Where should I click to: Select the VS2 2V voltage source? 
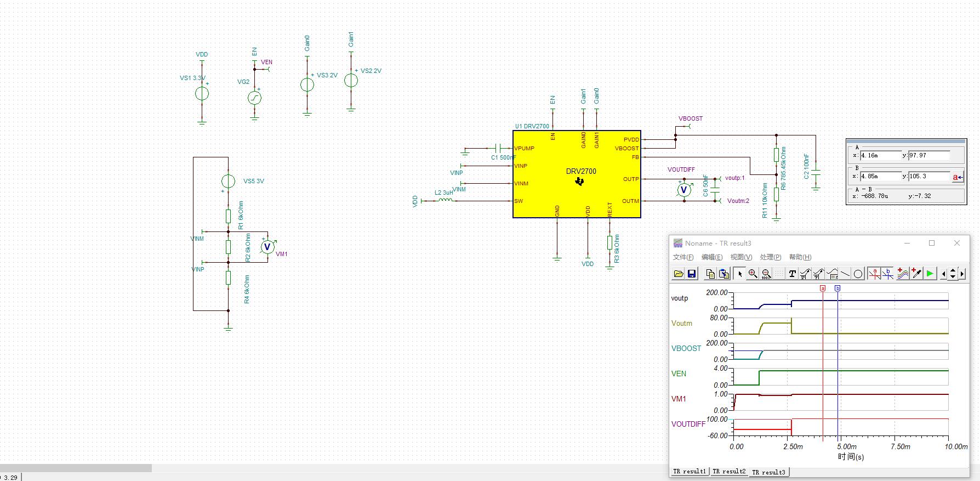(351, 81)
